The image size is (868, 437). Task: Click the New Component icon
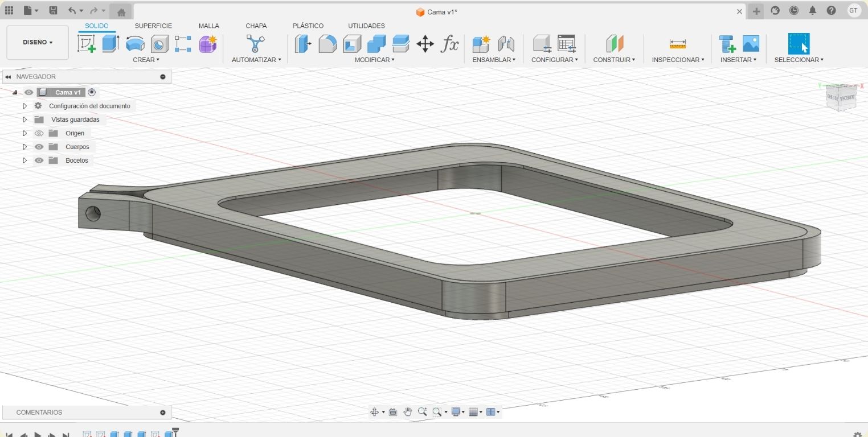point(481,44)
